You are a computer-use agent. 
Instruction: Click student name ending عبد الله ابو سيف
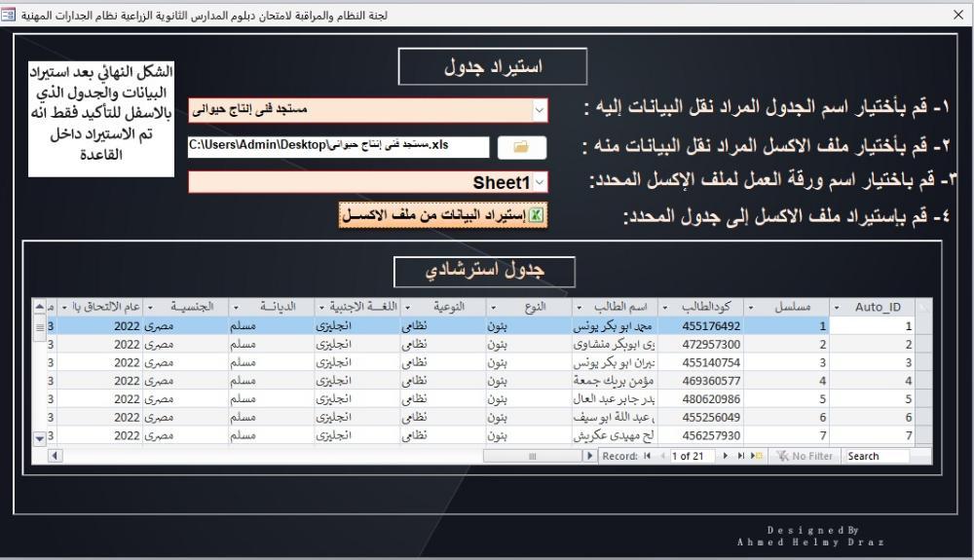coord(614,417)
